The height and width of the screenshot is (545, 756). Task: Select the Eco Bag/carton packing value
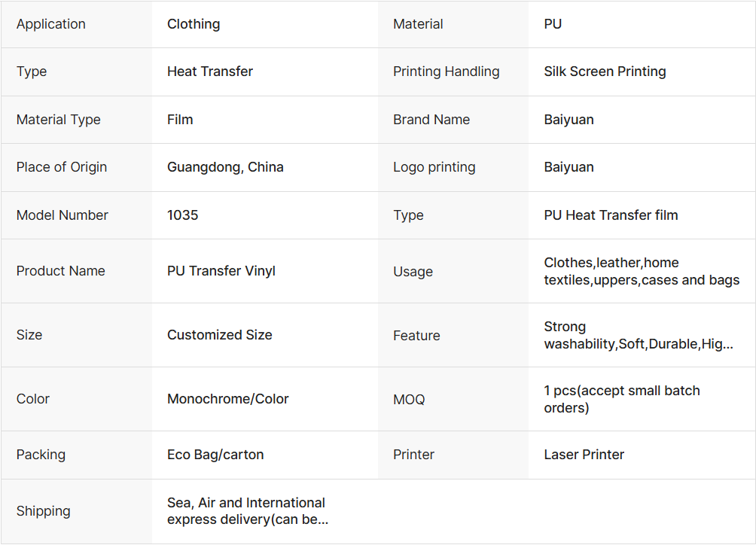(215, 455)
